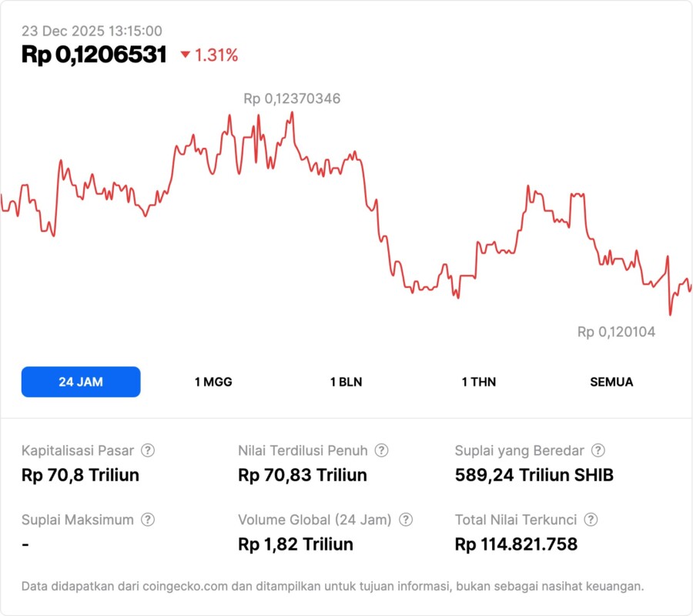This screenshot has width=693, height=616.
Task: Click the Rp 1,82 Triliun volume value
Action: click(296, 544)
